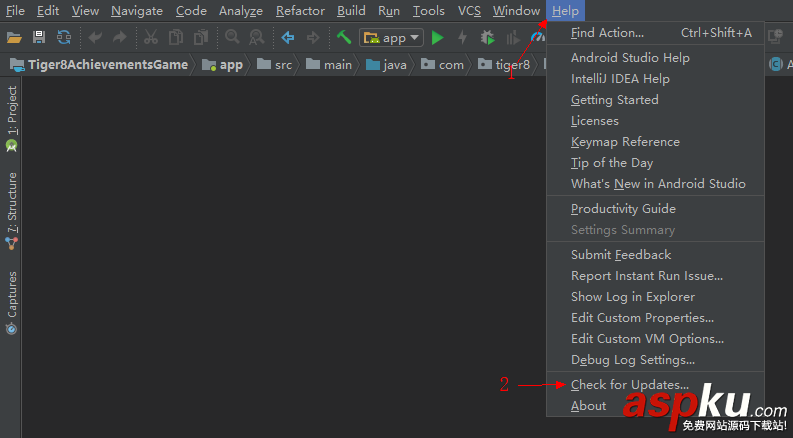Select Report Instant Run Issue...
The width and height of the screenshot is (793, 438).
(655, 276)
